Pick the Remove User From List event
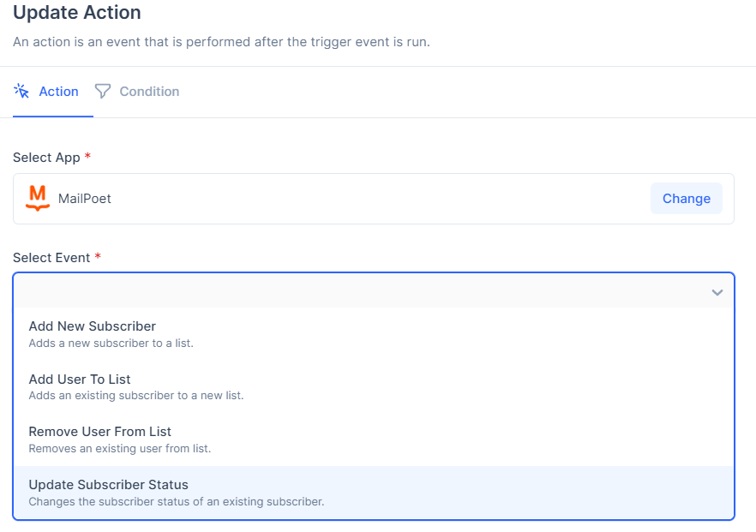The image size is (756, 532). 100,432
